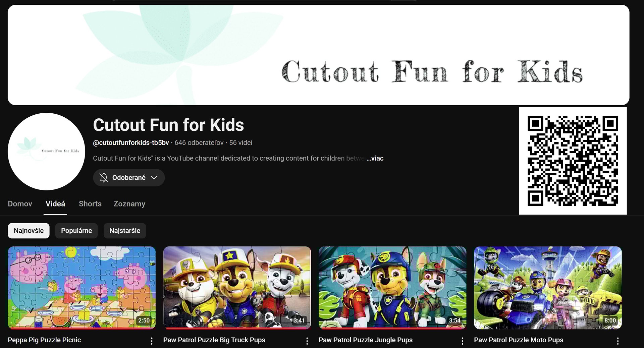
Task: Switch to the Shorts tab
Action: pyautogui.click(x=90, y=204)
